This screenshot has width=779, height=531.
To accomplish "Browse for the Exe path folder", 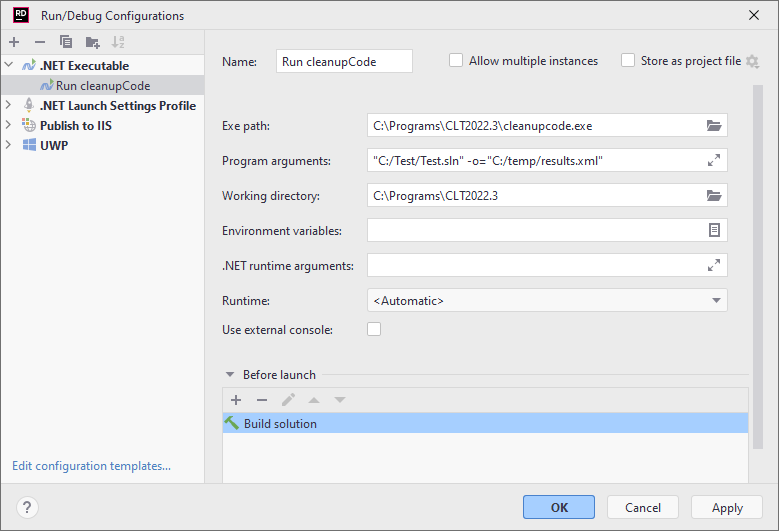I will [713, 126].
